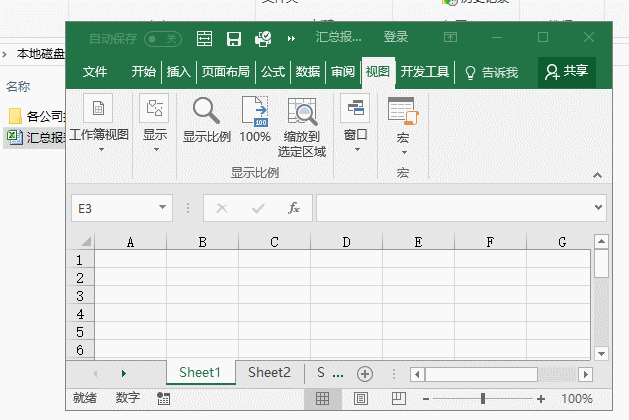629x420 pixels.
Task: Click the vertical scrollbar down arrow
Action: 601,354
